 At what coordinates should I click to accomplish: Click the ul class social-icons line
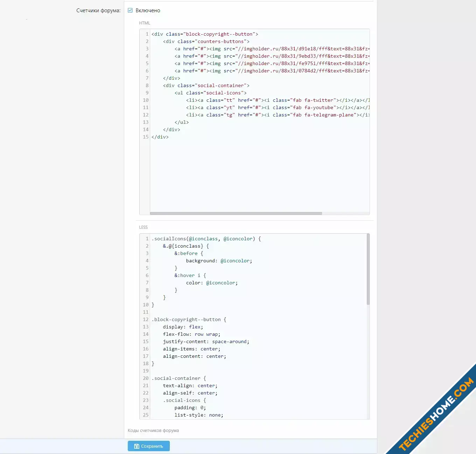(x=210, y=93)
